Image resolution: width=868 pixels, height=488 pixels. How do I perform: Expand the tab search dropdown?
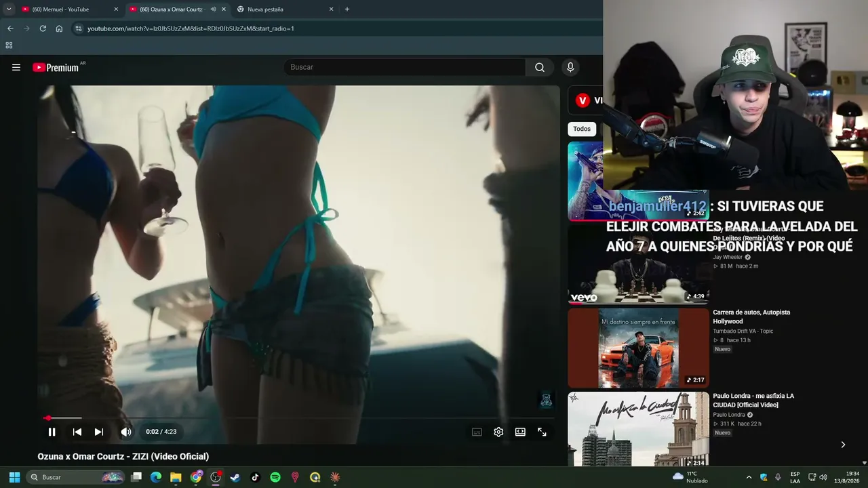coord(9,9)
